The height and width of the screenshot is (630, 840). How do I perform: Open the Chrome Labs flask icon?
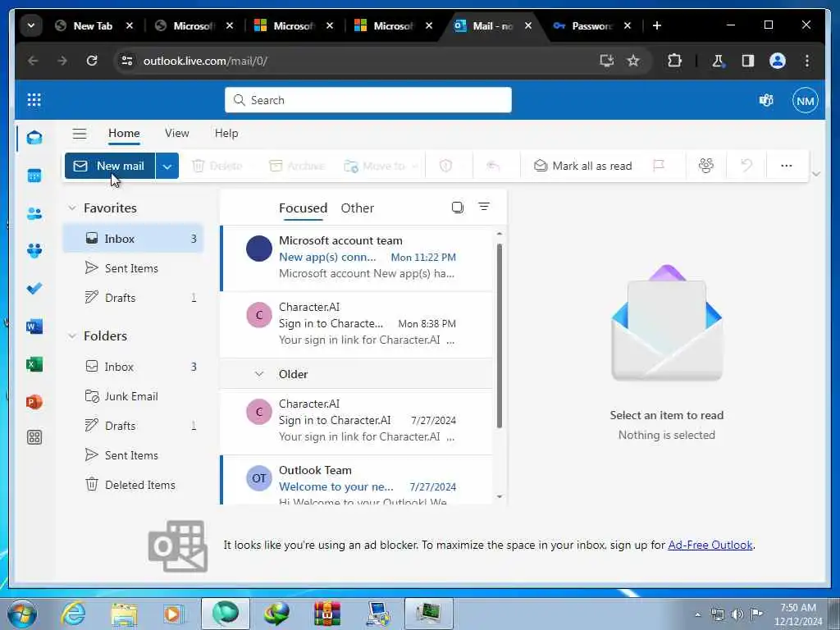tap(718, 61)
